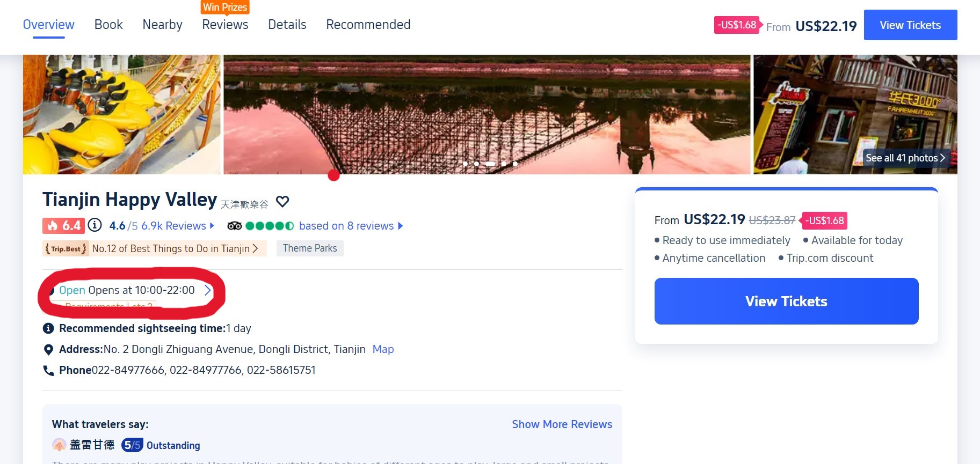Click the TripAdvisor green rating bubbles

pos(270,226)
